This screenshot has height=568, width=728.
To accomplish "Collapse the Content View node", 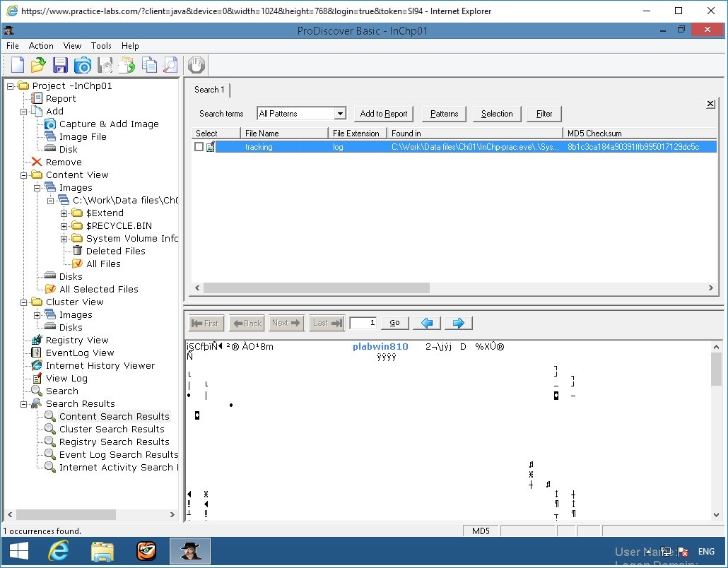I will click(24, 175).
